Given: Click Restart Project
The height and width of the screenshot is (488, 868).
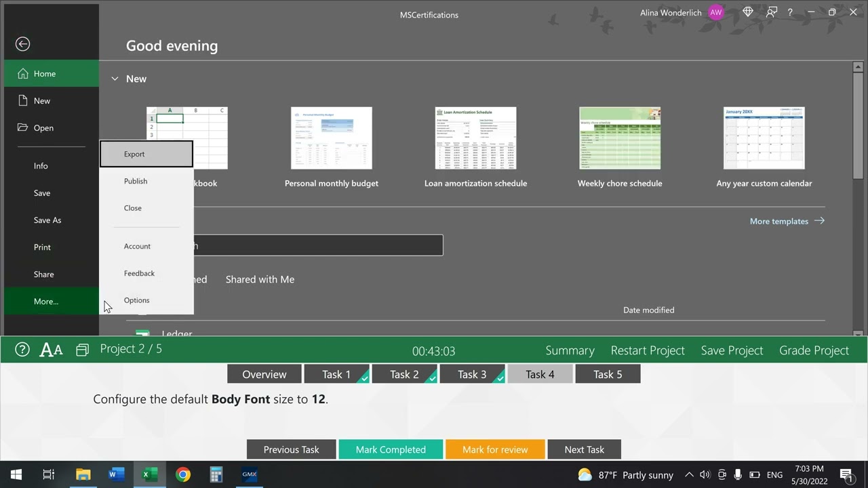Looking at the screenshot, I should pyautogui.click(x=648, y=350).
